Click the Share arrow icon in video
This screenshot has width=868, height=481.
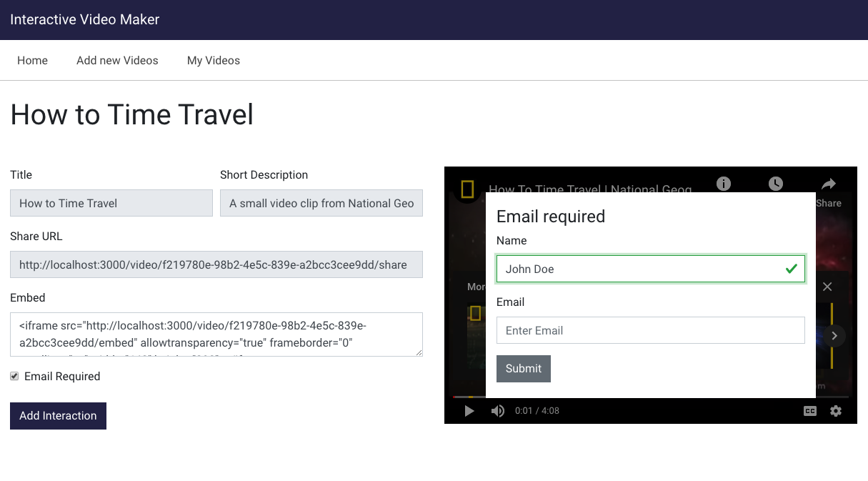[x=829, y=184]
